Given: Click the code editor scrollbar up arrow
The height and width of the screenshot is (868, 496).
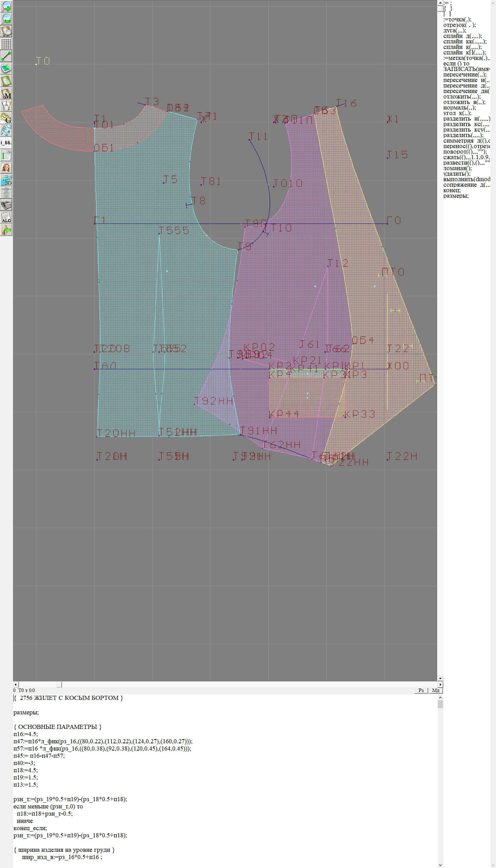Looking at the screenshot, I should (x=440, y=697).
